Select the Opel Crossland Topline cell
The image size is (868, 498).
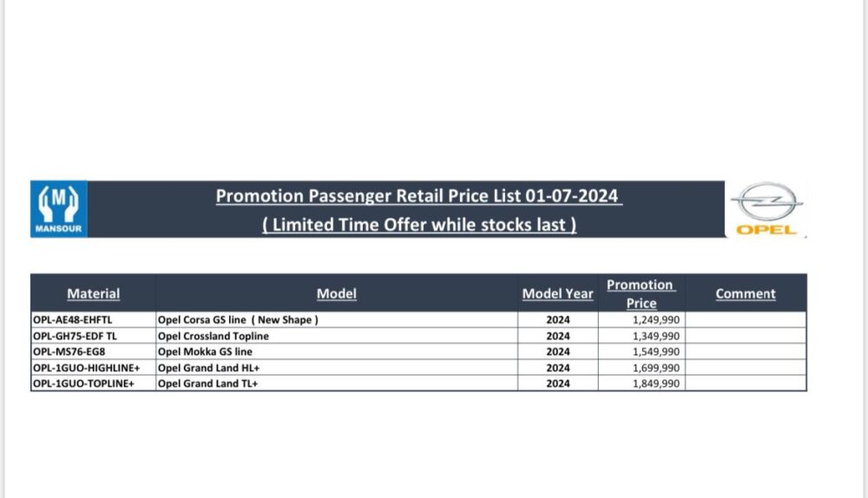[x=337, y=336]
